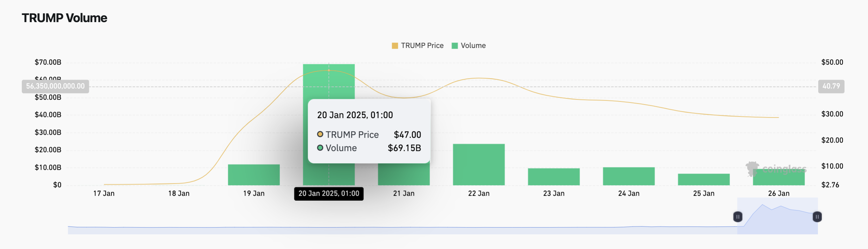Click the 18 Jan axis label

[179, 194]
